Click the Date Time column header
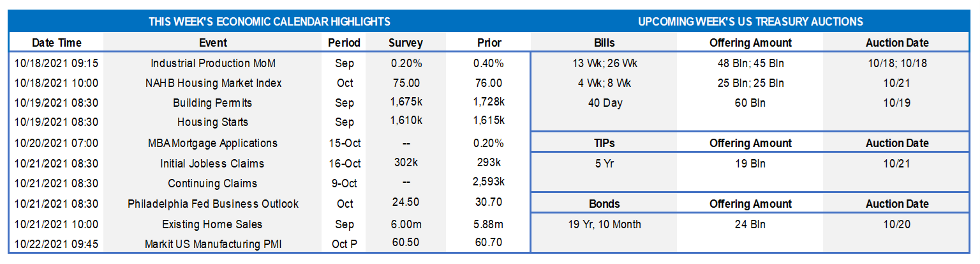This screenshot has height=264, width=980. tap(57, 43)
